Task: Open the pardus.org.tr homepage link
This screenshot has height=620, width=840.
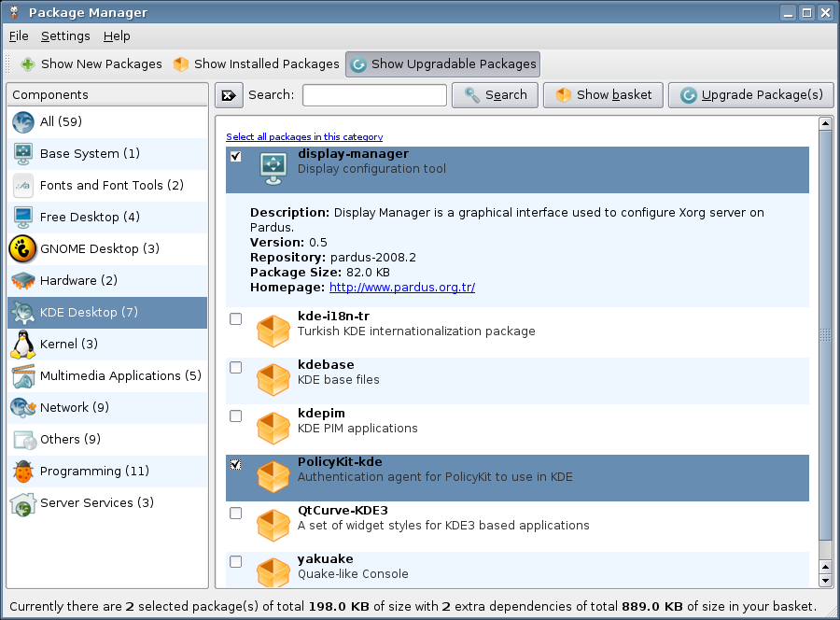Action: [x=401, y=287]
